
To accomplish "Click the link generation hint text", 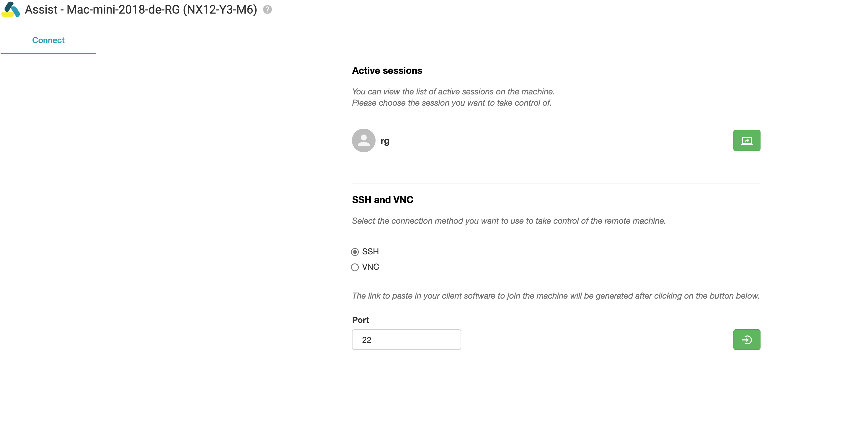I will [x=555, y=296].
